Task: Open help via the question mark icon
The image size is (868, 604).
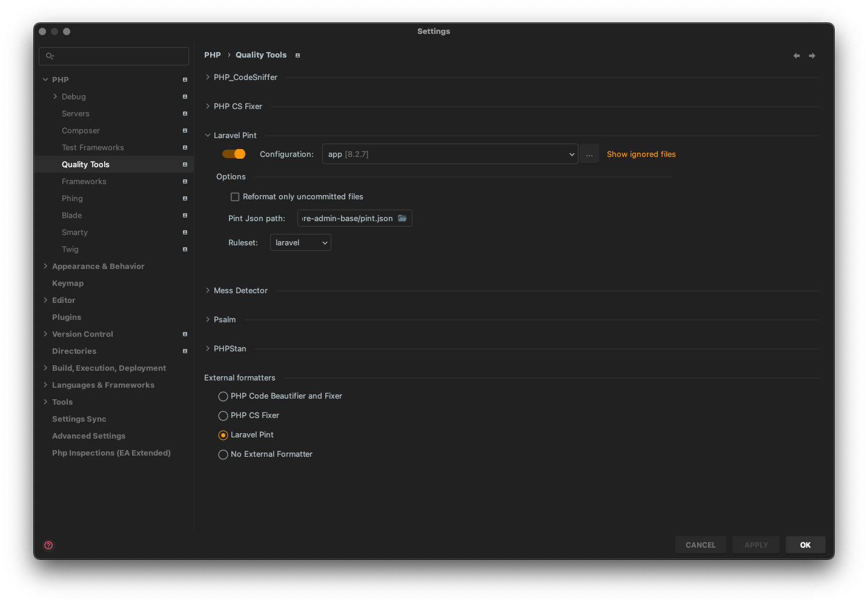Action: click(x=48, y=545)
